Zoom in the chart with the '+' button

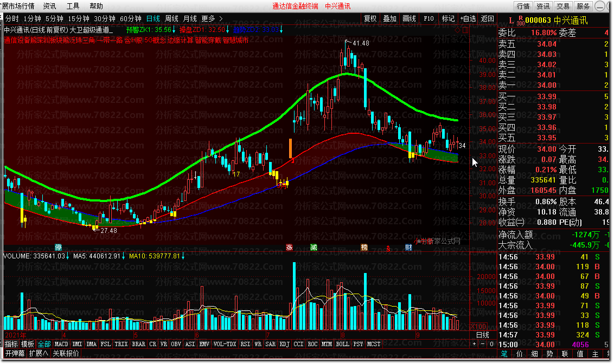pos(474,344)
